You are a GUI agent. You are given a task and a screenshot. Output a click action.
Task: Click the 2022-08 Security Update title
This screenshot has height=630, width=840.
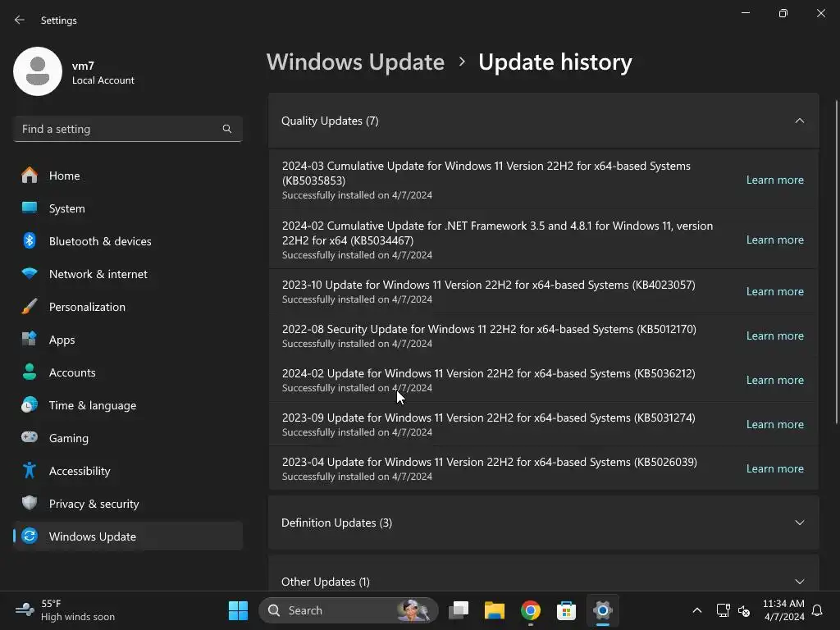(489, 329)
